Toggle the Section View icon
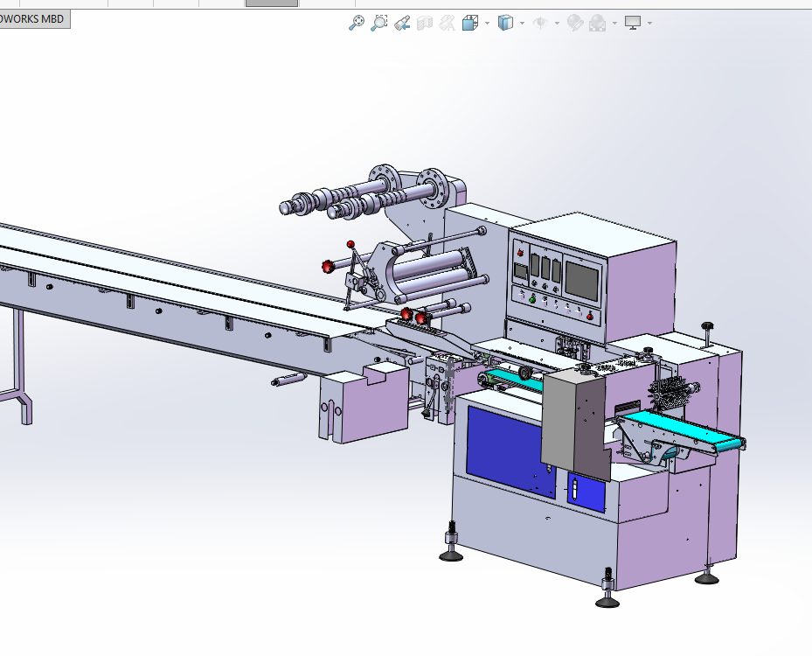This screenshot has width=812, height=656. 425,23
